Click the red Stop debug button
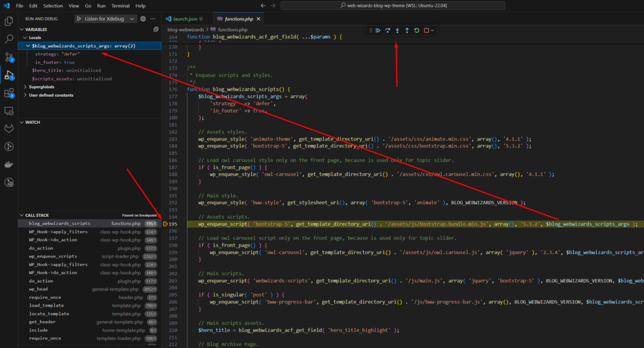The image size is (644, 348). pyautogui.click(x=426, y=31)
